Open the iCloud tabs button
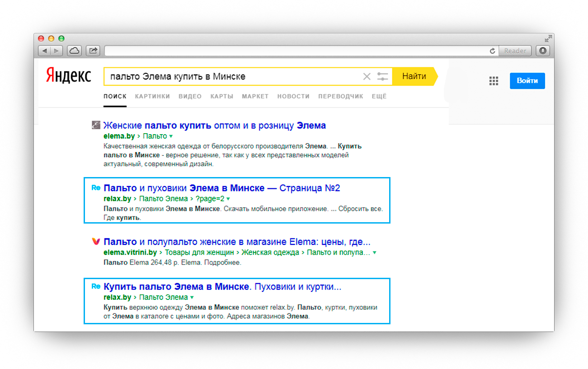 point(74,51)
